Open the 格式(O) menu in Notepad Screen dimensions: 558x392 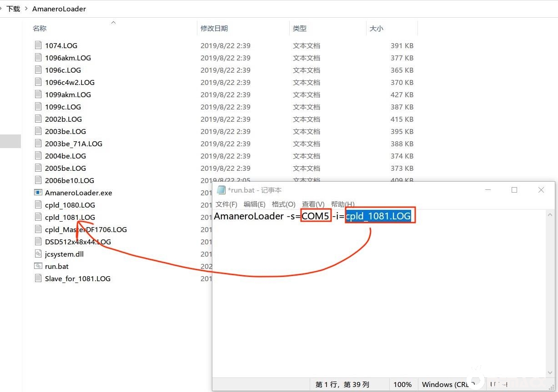pos(283,204)
